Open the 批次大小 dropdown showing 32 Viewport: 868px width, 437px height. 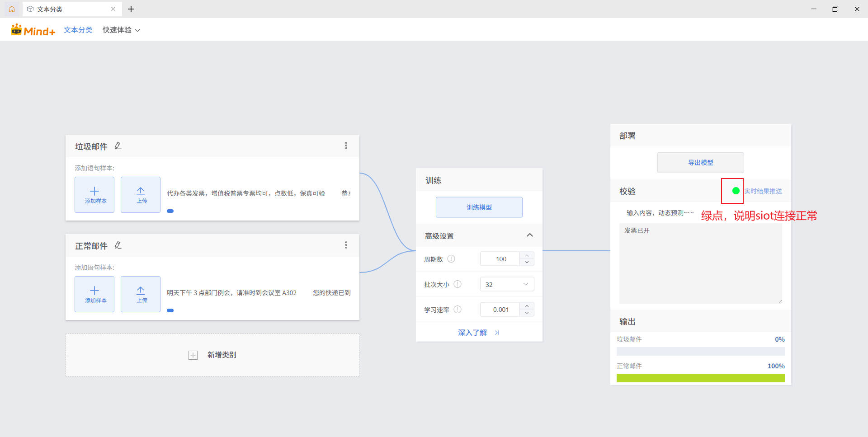point(507,284)
